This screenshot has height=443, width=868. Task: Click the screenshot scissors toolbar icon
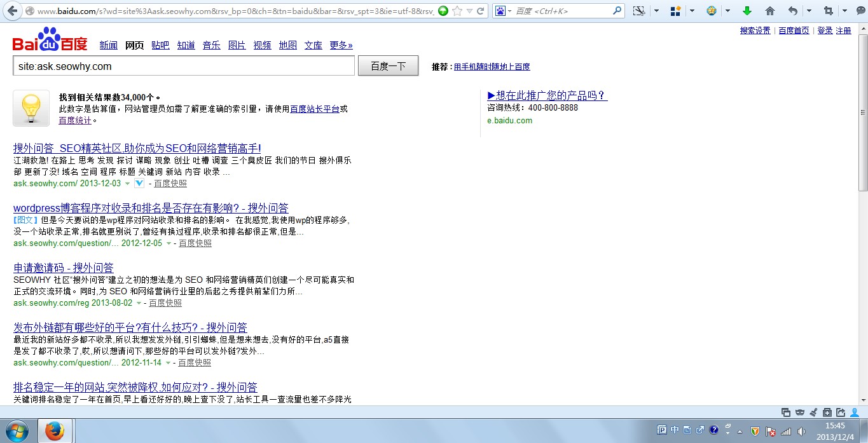tap(639, 11)
